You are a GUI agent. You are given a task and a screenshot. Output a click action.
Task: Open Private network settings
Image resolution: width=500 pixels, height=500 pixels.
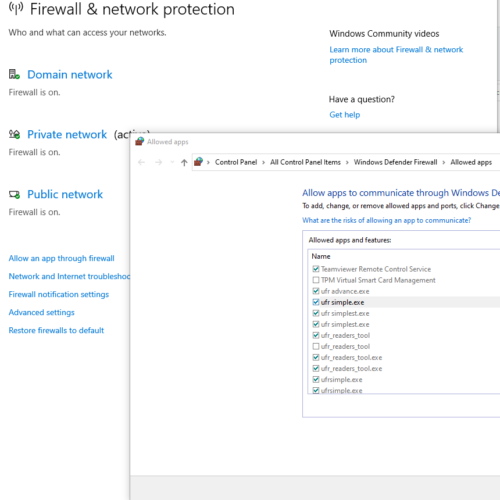67,135
